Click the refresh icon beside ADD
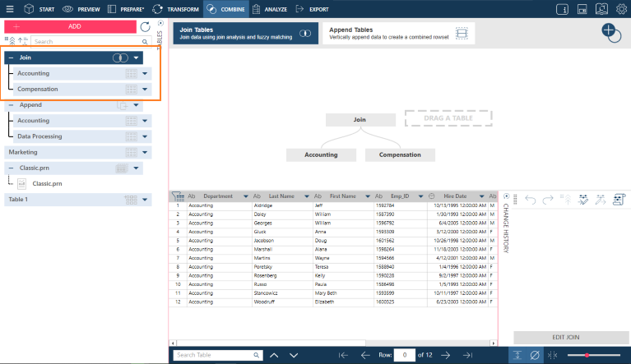 coord(146,27)
